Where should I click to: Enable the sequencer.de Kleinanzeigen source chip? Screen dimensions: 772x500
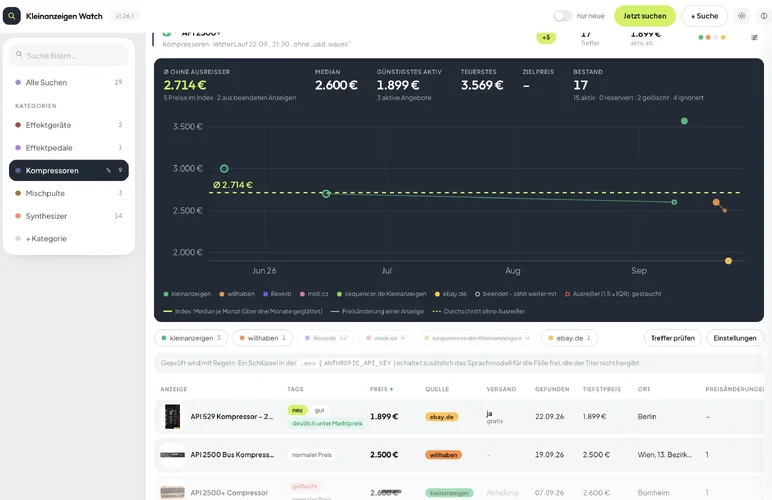(476, 338)
